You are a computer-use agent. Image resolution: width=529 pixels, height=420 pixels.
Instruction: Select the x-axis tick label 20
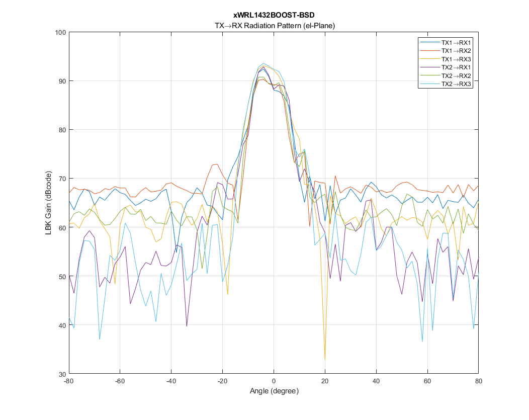coord(325,381)
